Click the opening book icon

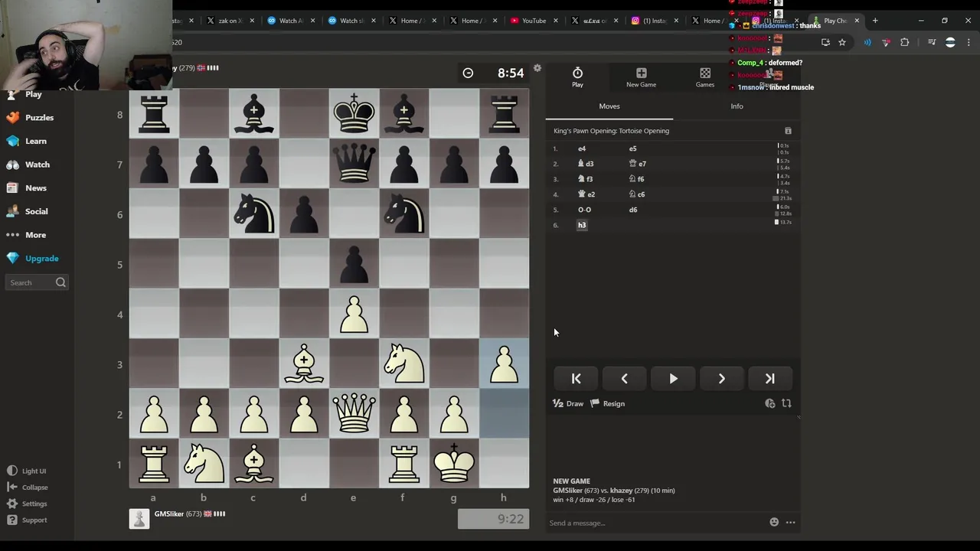click(788, 131)
